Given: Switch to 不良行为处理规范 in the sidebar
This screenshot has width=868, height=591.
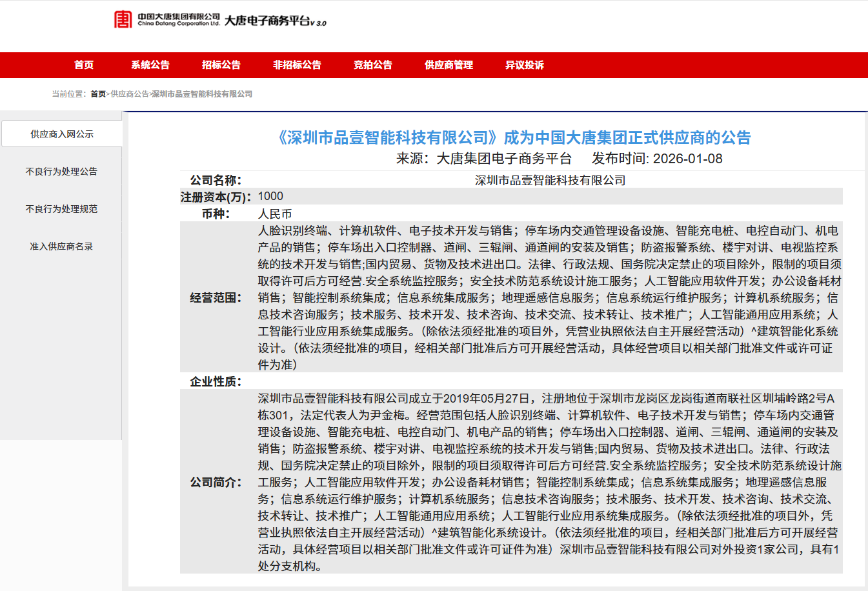Looking at the screenshot, I should tap(61, 209).
